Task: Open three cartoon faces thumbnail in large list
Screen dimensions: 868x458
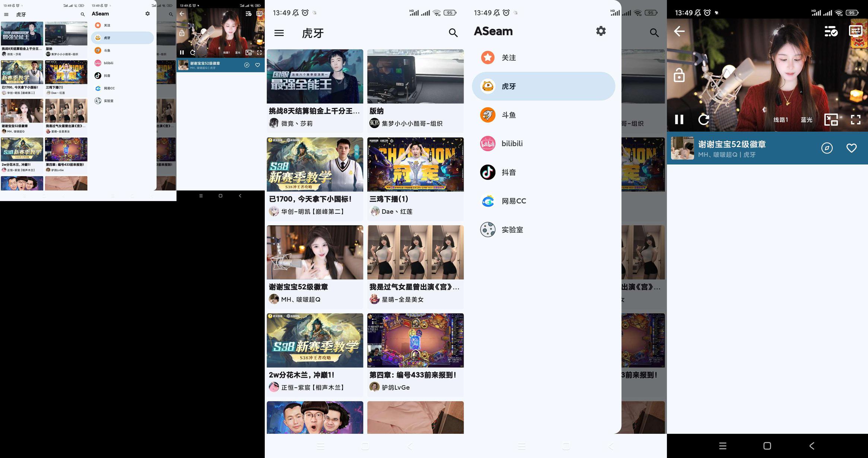Action: (x=315, y=417)
